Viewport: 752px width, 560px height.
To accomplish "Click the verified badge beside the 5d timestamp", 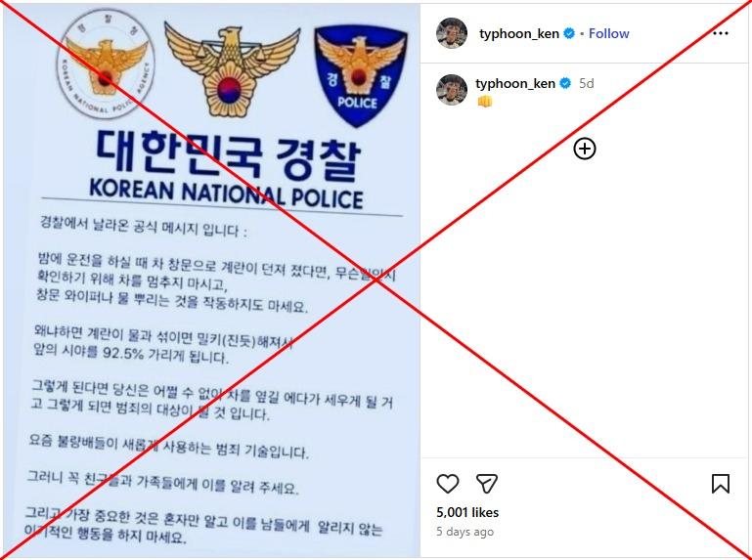I will click(565, 83).
